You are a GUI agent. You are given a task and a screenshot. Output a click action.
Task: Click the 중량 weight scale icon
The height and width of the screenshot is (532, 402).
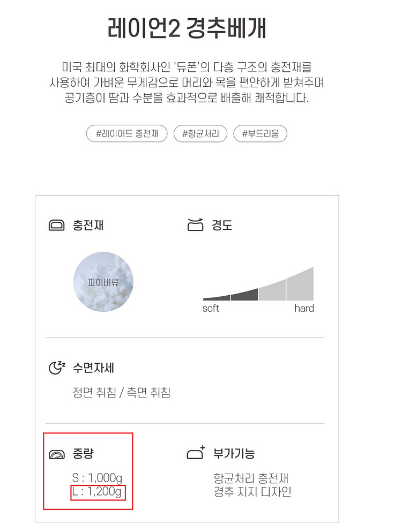point(56,454)
